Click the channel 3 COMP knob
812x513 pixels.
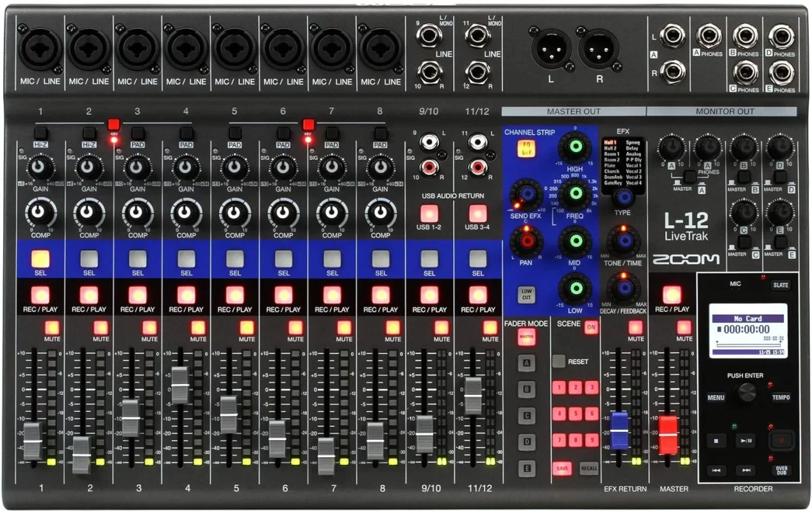click(137, 213)
